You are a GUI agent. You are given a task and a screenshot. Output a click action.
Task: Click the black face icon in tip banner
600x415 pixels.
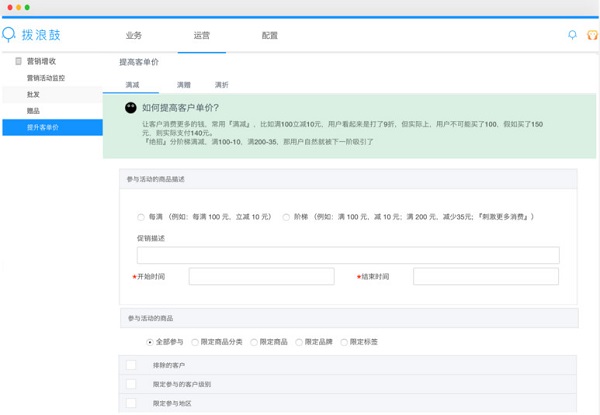click(x=131, y=108)
